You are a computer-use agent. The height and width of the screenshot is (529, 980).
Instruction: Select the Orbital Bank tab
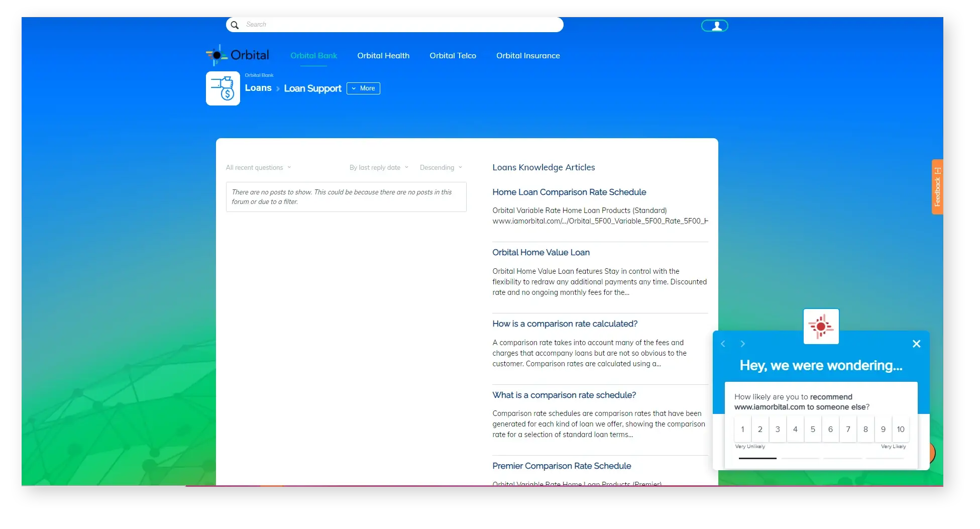click(x=313, y=56)
